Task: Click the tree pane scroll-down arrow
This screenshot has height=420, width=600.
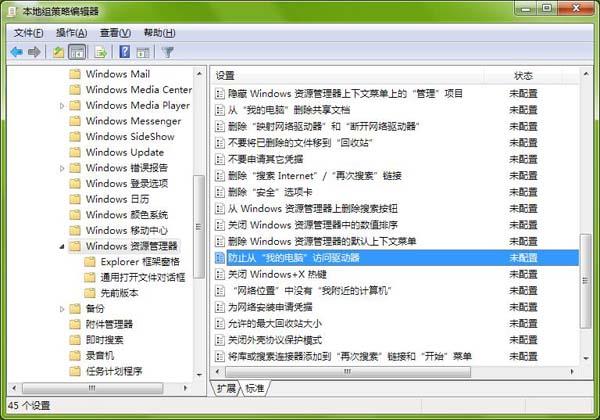Action: click(199, 374)
